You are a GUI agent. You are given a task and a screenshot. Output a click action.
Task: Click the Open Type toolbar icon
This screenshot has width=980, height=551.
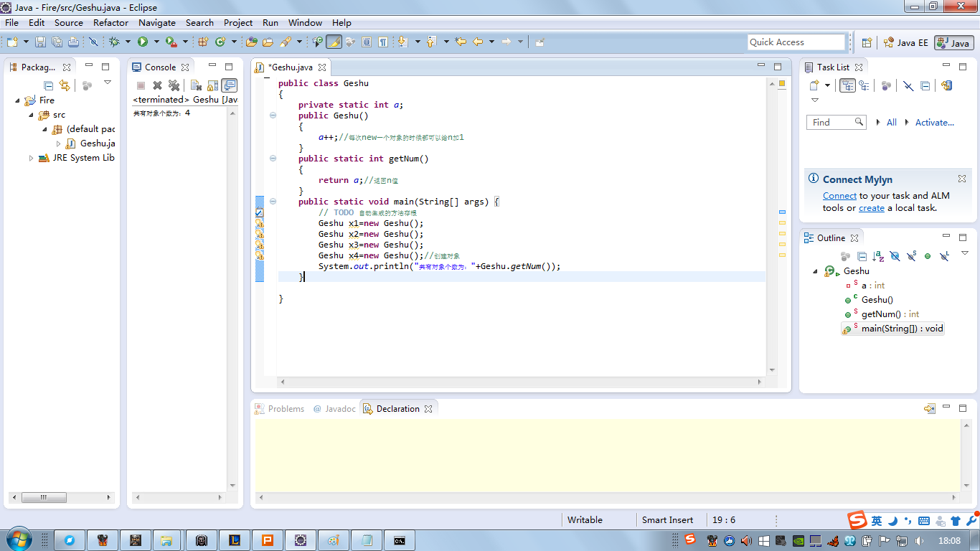coord(252,42)
